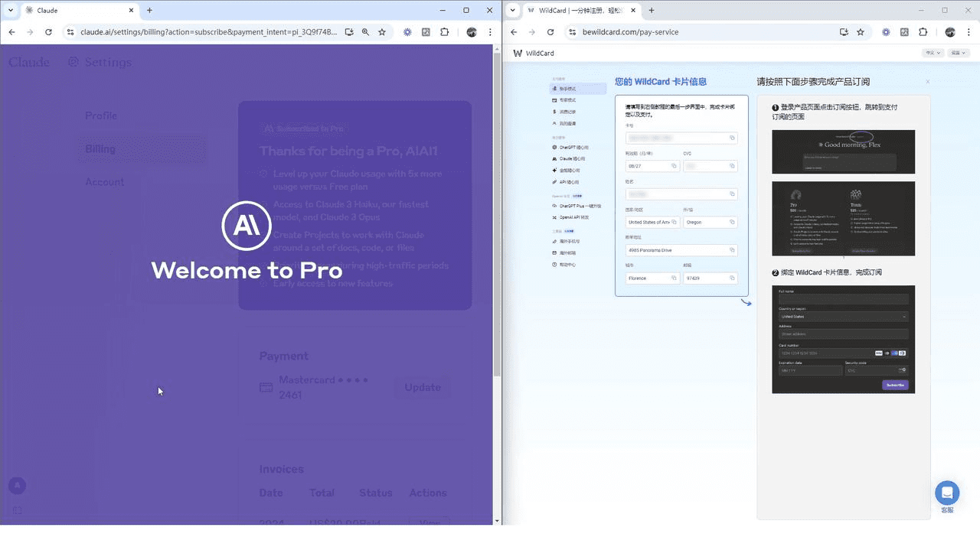Open Extensions puzzle icon in Claude window

click(x=444, y=32)
